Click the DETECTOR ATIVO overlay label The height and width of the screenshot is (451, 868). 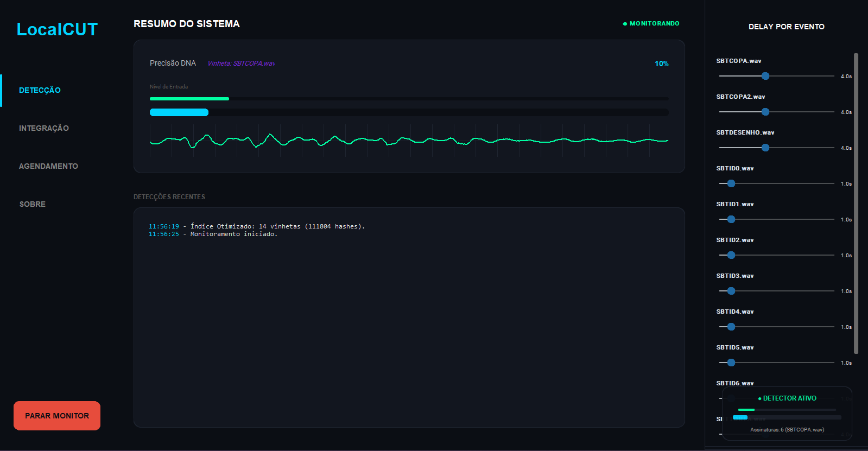(x=787, y=398)
